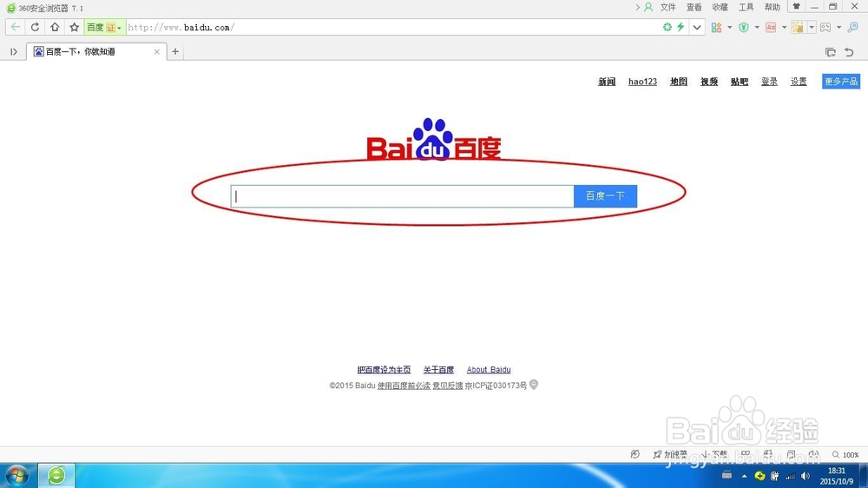868x488 pixels.
Task: Open a new tab with plus button
Action: point(175,51)
